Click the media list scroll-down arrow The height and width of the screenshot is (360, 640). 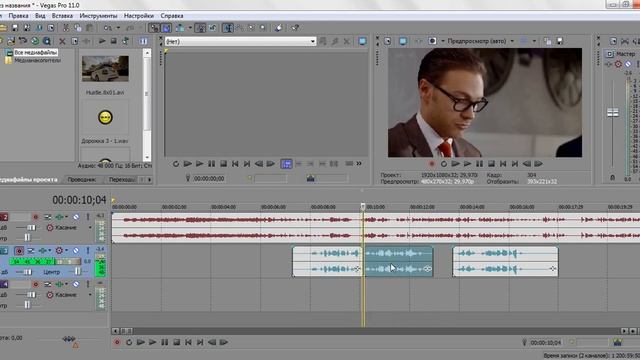147,157
